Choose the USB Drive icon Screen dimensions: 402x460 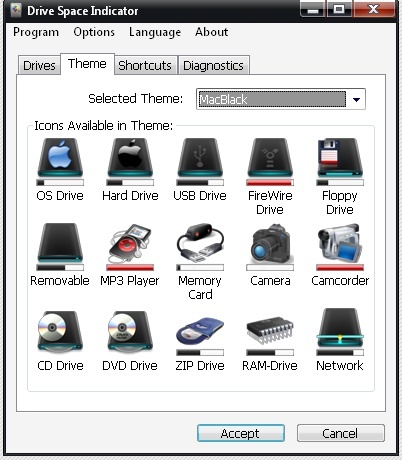click(x=200, y=157)
